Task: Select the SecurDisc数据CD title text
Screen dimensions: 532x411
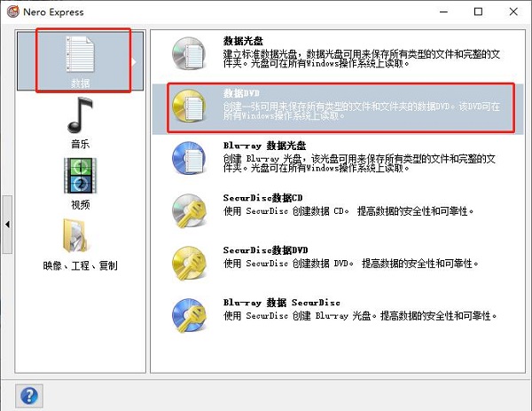Action: (262, 198)
